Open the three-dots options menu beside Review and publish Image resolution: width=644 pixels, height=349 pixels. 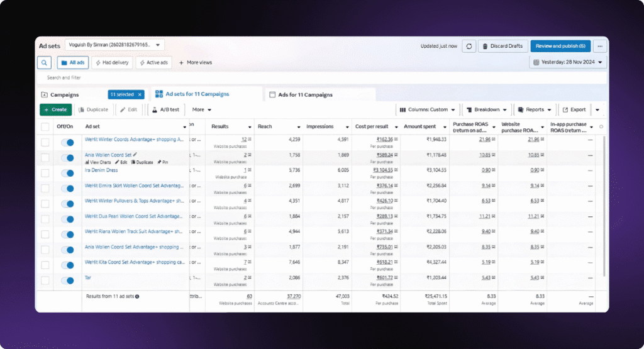tap(601, 46)
